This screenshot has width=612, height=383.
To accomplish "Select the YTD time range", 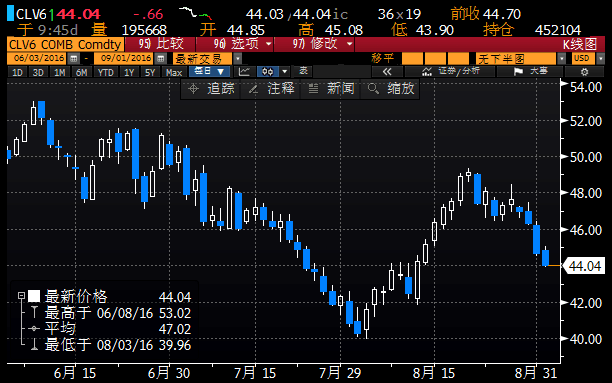I will tap(105, 72).
